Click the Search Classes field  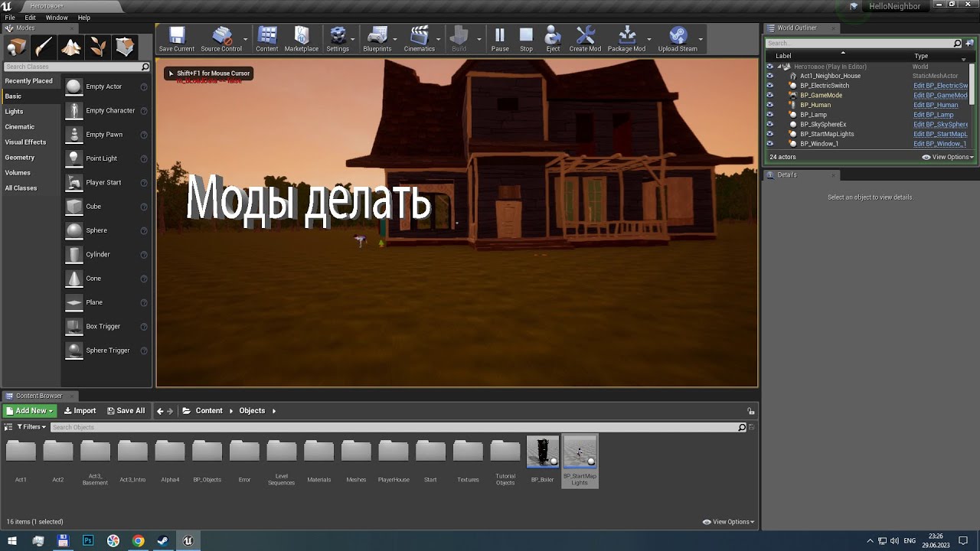click(x=76, y=67)
